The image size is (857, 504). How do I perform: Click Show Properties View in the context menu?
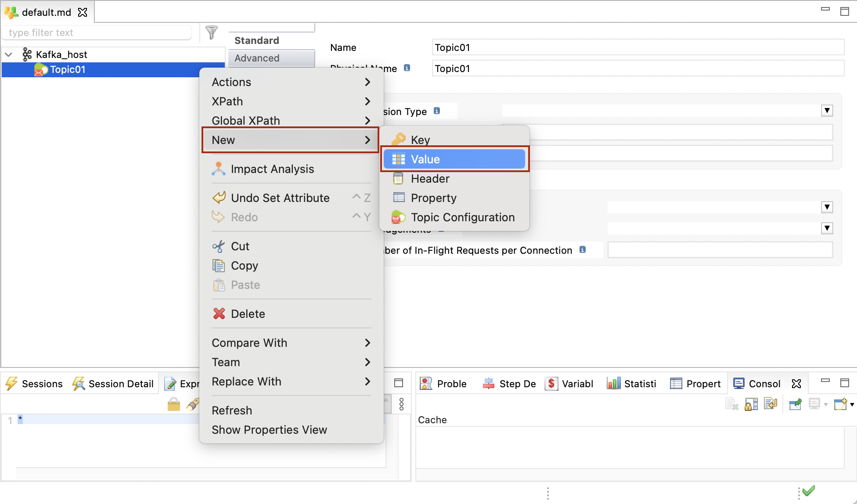tap(270, 429)
